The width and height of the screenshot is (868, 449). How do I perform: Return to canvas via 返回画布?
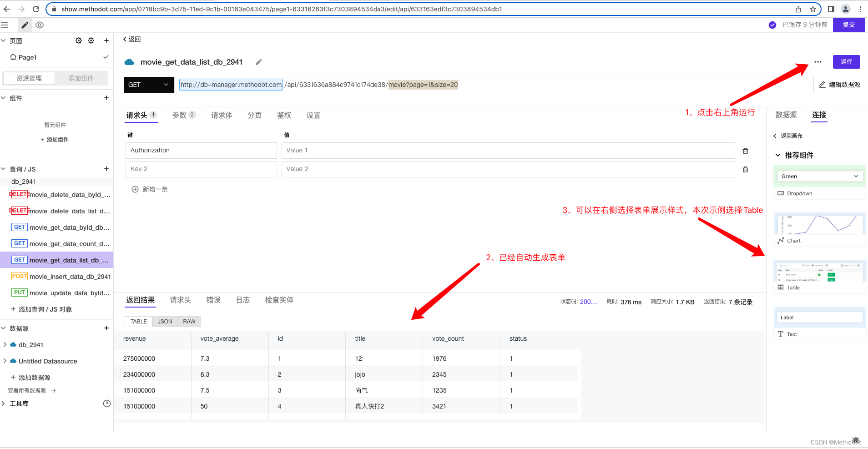[x=788, y=136]
